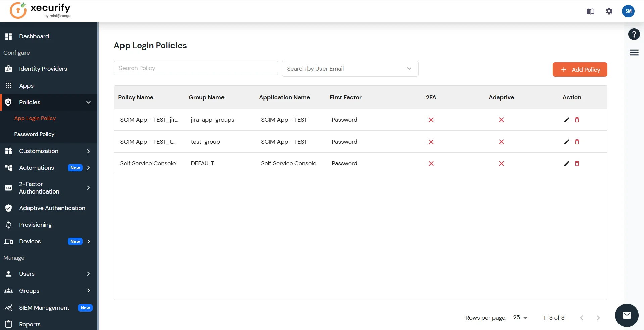
Task: Click the xecurify logo
Action: 40,10
